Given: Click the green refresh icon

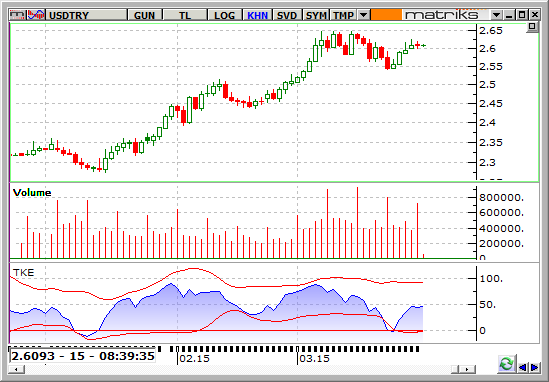Looking at the screenshot, I should [506, 364].
